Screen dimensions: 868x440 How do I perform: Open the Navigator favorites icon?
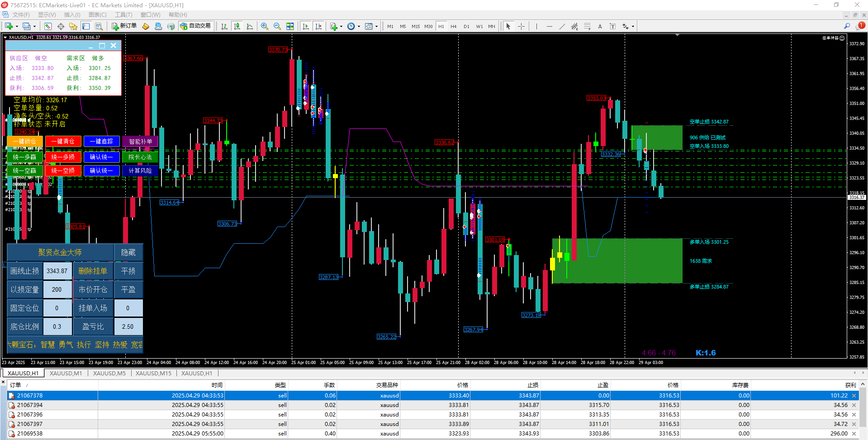pyautogui.click(x=73, y=26)
